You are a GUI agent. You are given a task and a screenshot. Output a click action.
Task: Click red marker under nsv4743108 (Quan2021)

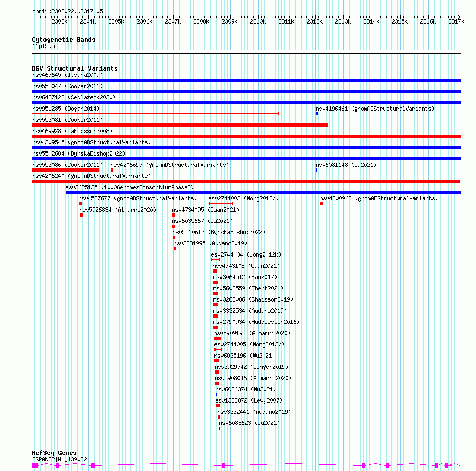coord(215,271)
